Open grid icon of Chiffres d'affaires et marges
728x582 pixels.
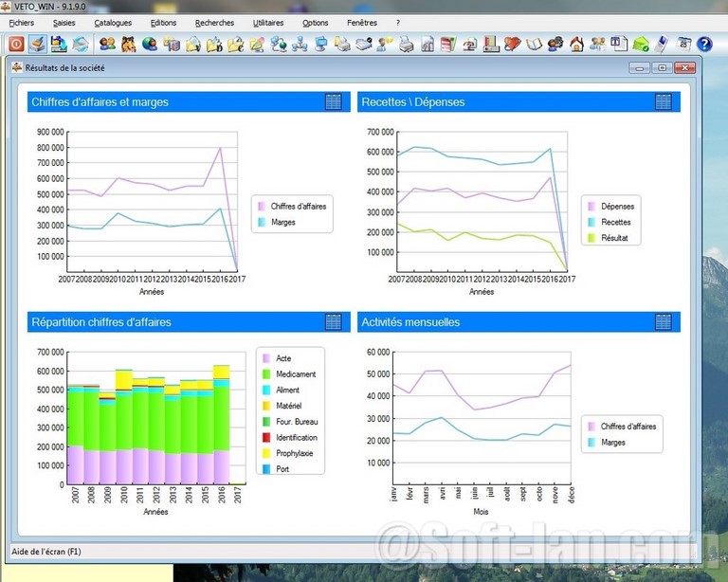coord(333,101)
